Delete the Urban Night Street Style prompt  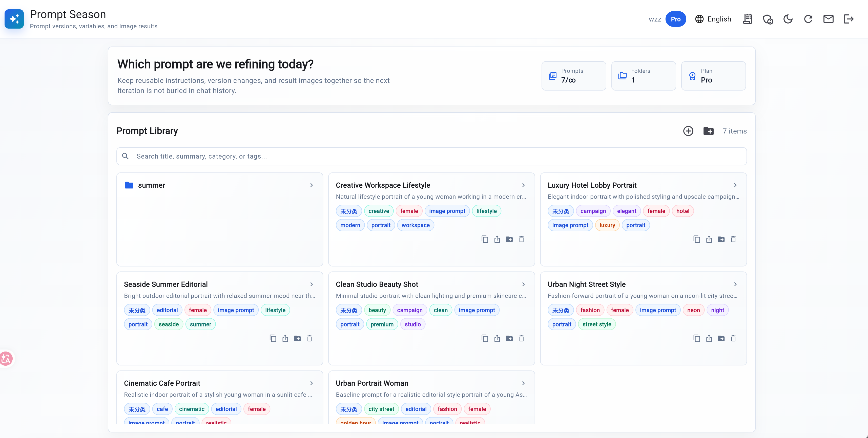[x=733, y=338]
